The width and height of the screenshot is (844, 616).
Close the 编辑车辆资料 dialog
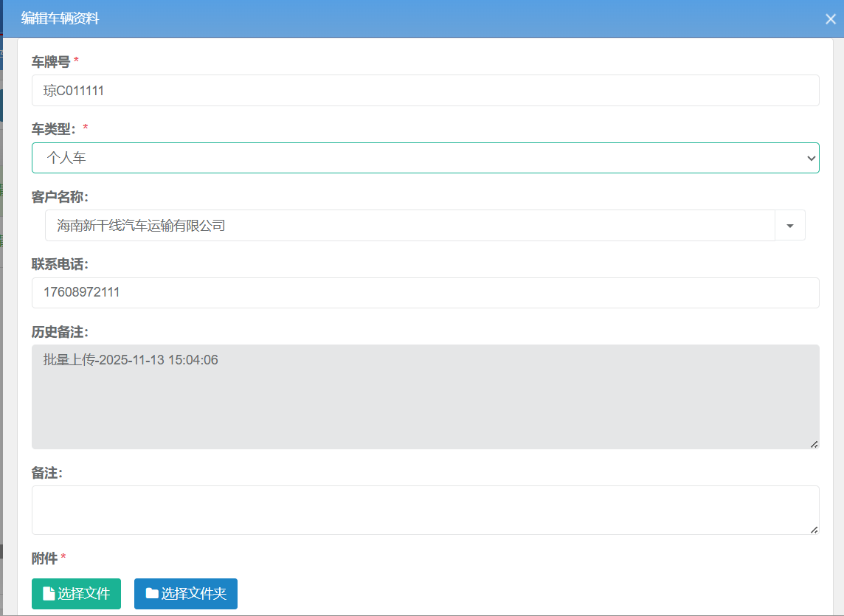[x=830, y=19]
